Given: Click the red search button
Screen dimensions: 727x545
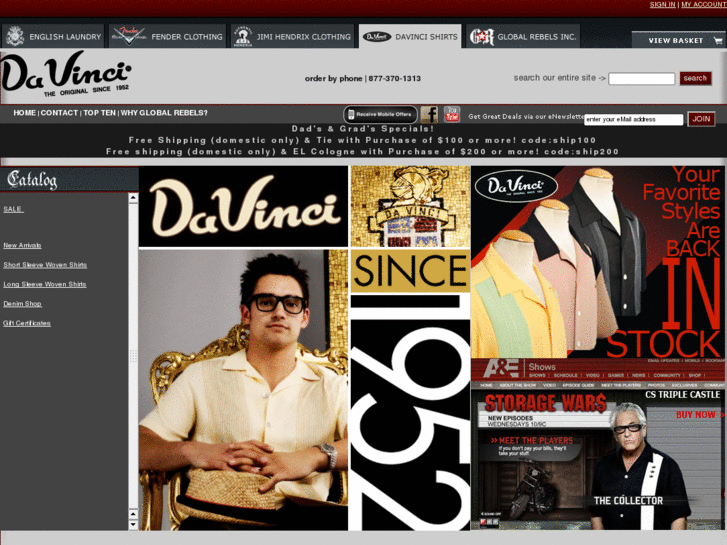Looking at the screenshot, I should pyautogui.click(x=695, y=78).
